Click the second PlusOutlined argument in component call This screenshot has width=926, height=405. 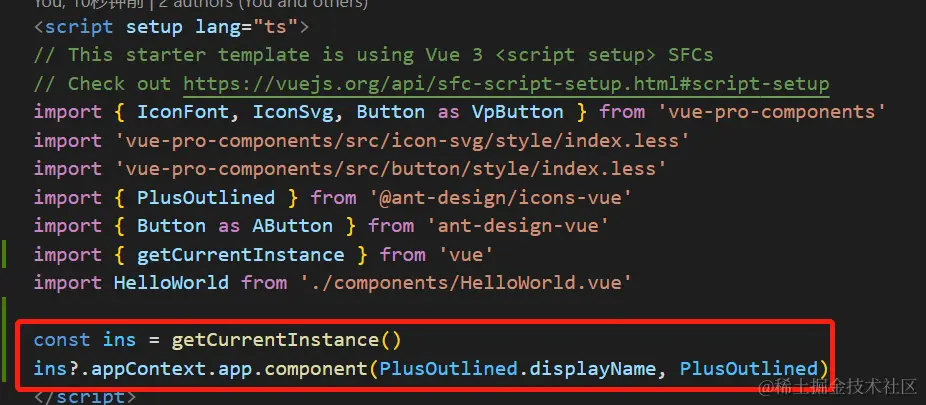click(x=749, y=369)
